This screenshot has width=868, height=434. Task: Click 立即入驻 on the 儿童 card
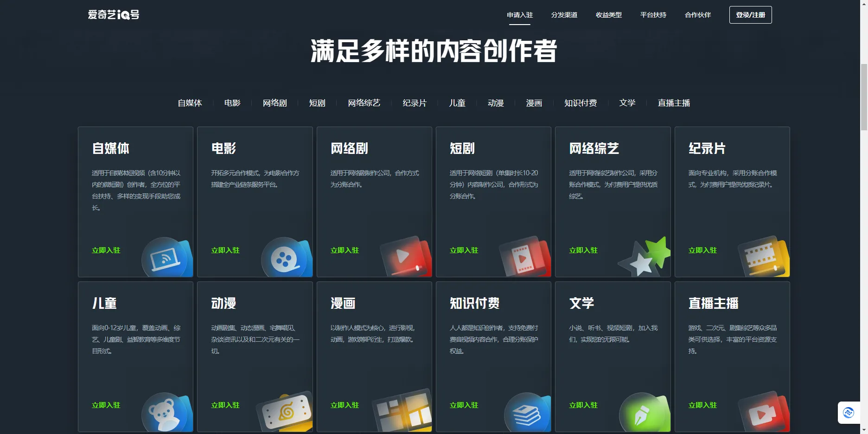coord(106,405)
